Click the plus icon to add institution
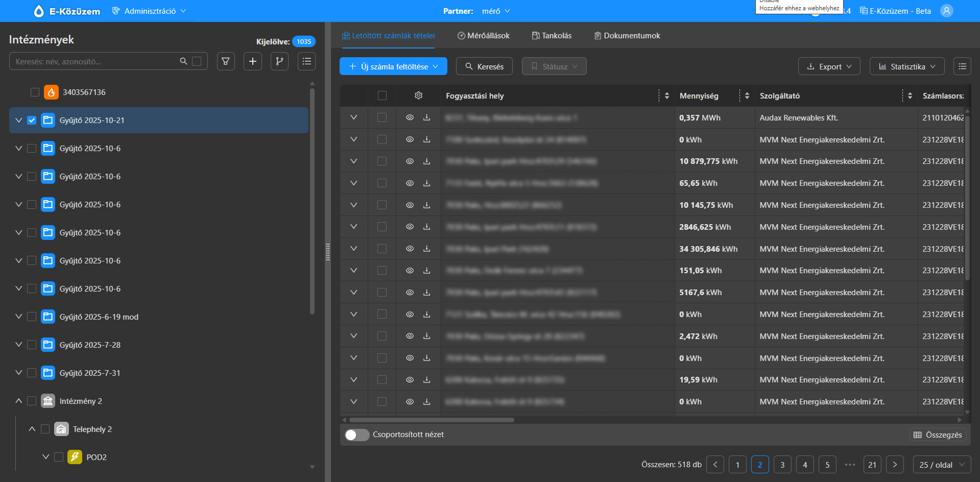 [x=253, y=61]
